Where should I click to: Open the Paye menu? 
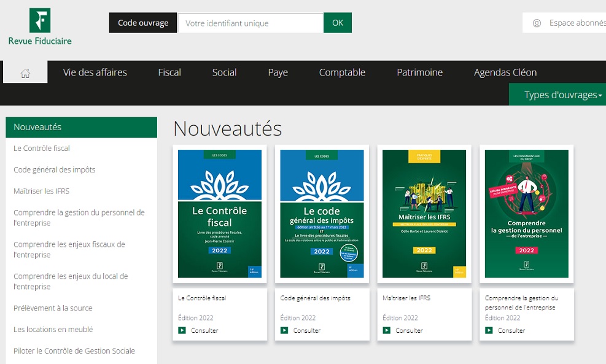coord(278,72)
